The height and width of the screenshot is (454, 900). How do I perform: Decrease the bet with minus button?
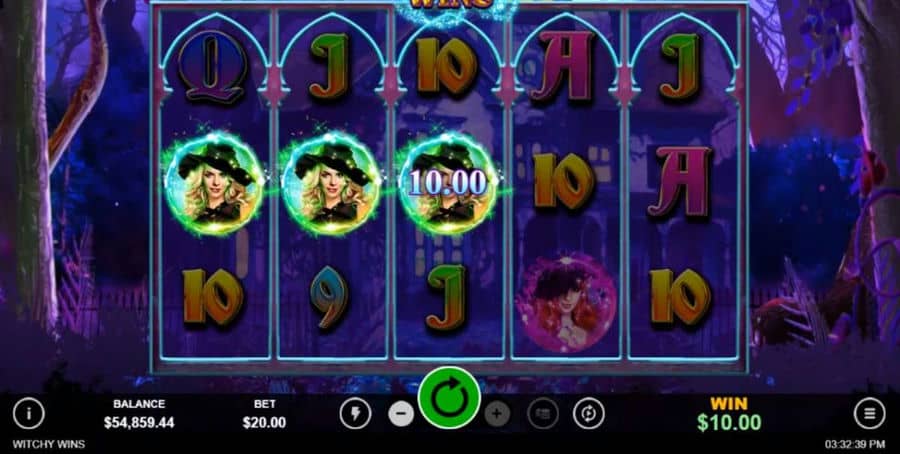pyautogui.click(x=401, y=413)
